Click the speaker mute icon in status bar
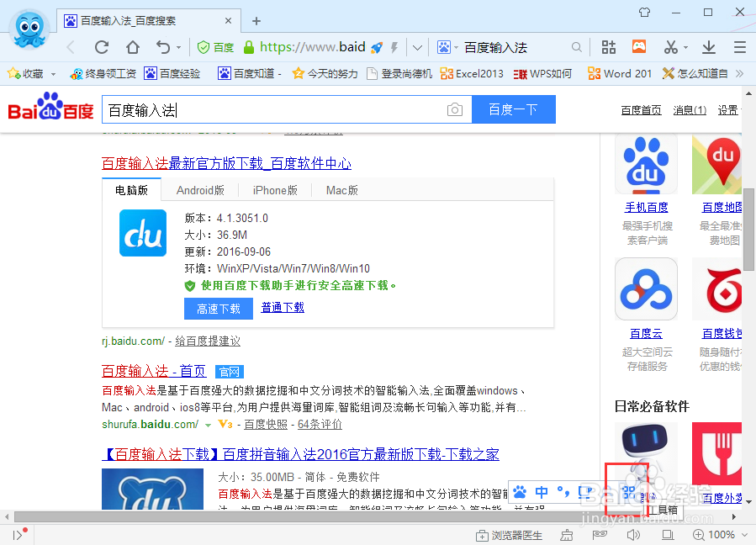The width and height of the screenshot is (756, 545). [633, 535]
